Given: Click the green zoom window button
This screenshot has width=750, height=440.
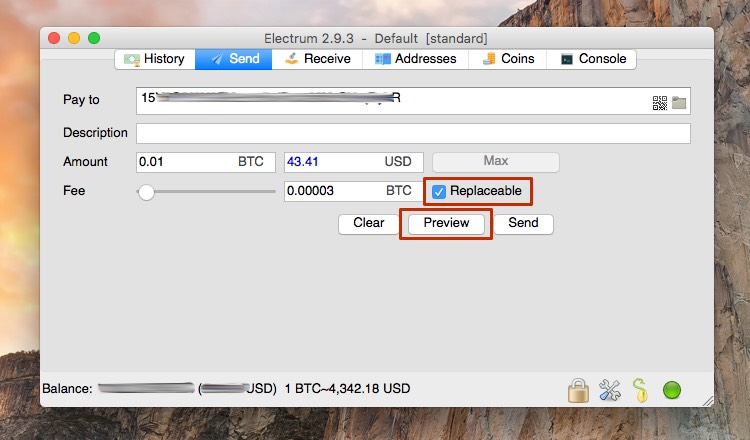Looking at the screenshot, I should click(94, 38).
